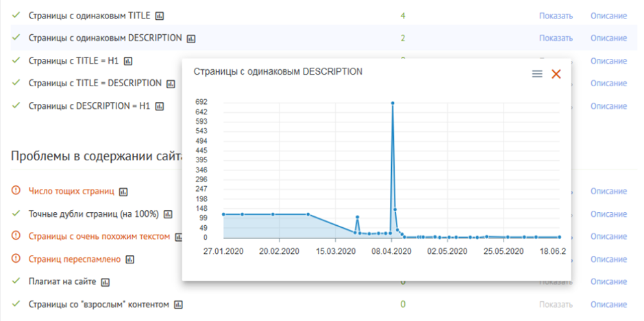
Task: Show graph for 'Страницы с DESCRIPTION = H1'
Action: pyautogui.click(x=159, y=106)
